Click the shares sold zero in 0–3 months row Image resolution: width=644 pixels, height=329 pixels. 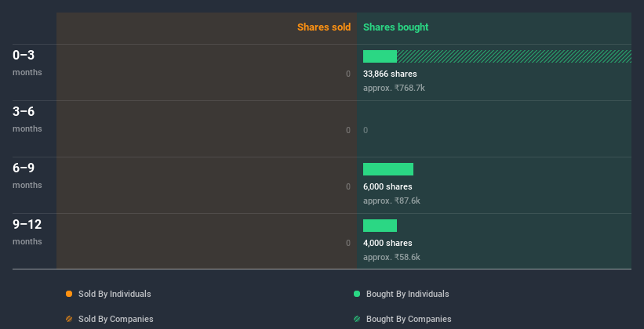tap(348, 74)
